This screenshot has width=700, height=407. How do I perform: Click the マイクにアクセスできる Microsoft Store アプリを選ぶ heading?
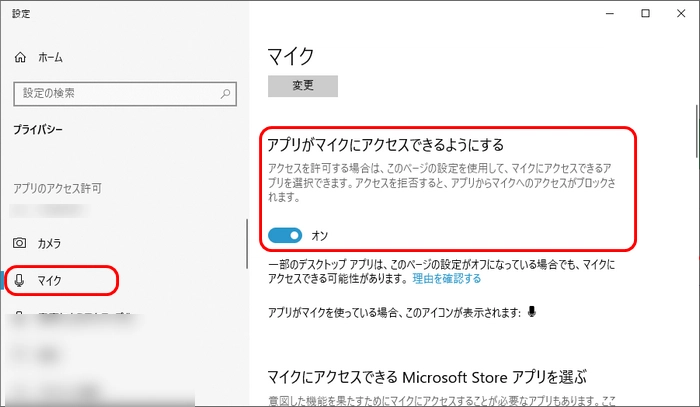pyautogui.click(x=427, y=378)
